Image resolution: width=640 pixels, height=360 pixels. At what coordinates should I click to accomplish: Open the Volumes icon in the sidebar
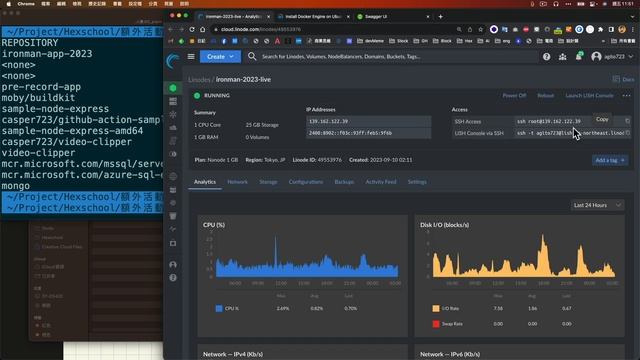tap(173, 101)
